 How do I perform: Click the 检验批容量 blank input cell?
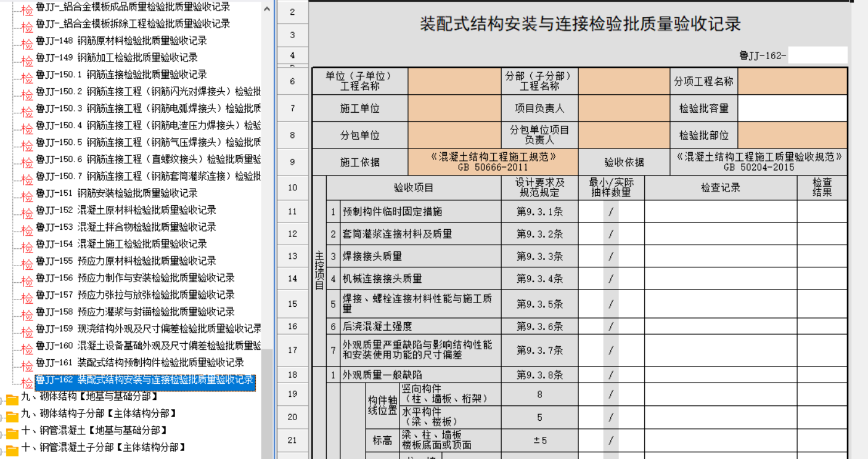pyautogui.click(x=792, y=108)
